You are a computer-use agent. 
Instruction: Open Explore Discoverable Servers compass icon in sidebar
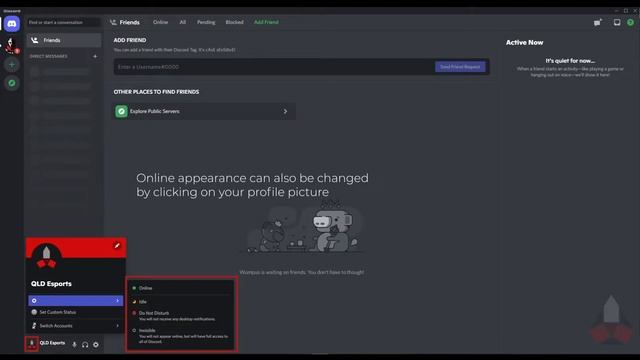tap(12, 83)
